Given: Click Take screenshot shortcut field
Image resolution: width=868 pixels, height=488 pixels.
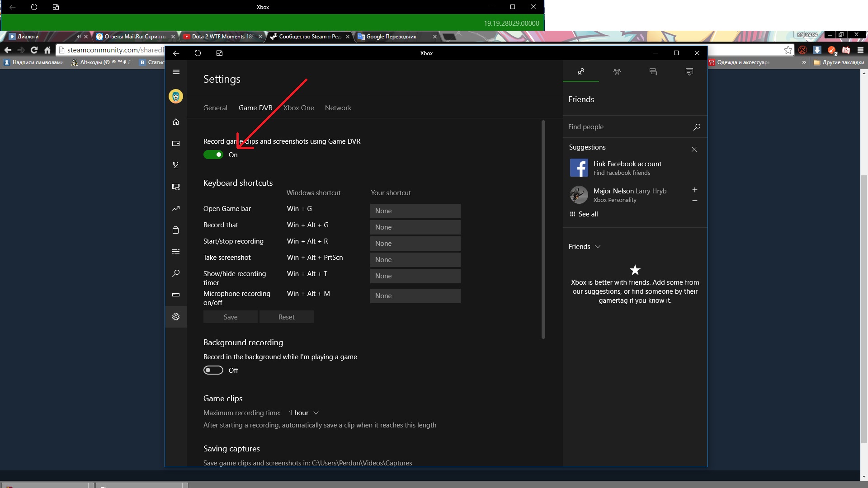Looking at the screenshot, I should click(415, 260).
